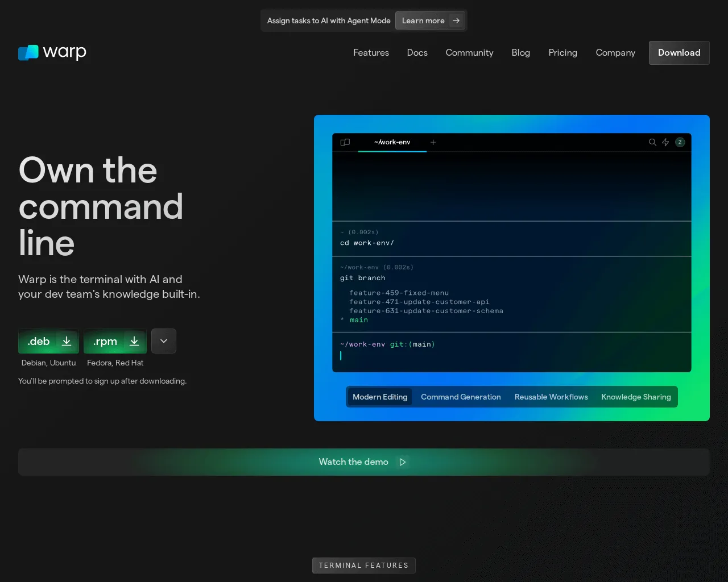
Task: Download the .deb package for Debian
Action: [x=48, y=341]
